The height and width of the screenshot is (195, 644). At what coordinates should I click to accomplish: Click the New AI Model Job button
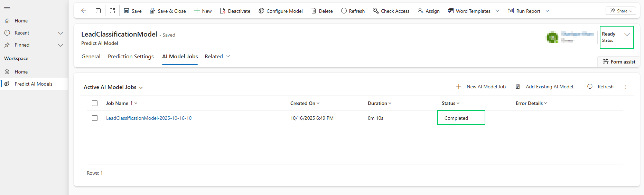tap(481, 87)
